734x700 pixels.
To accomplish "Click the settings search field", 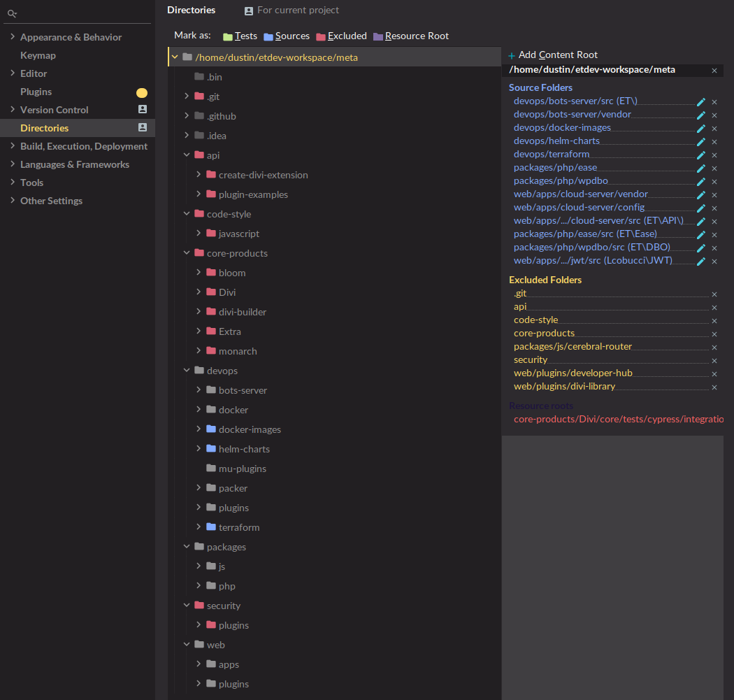I will (x=77, y=13).
